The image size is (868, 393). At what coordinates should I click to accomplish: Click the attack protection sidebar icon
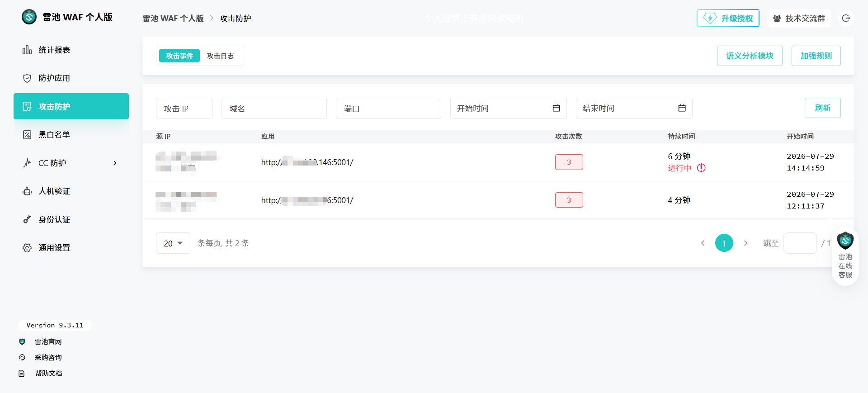[27, 106]
